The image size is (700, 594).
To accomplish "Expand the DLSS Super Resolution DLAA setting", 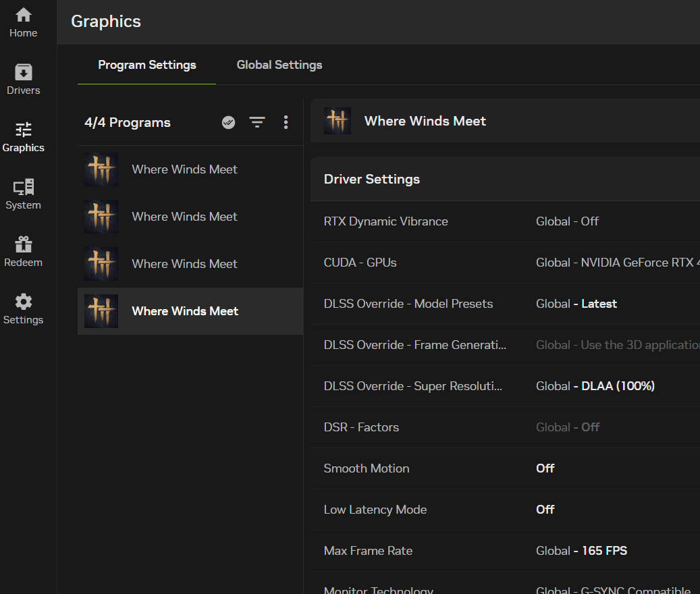I will [x=595, y=386].
